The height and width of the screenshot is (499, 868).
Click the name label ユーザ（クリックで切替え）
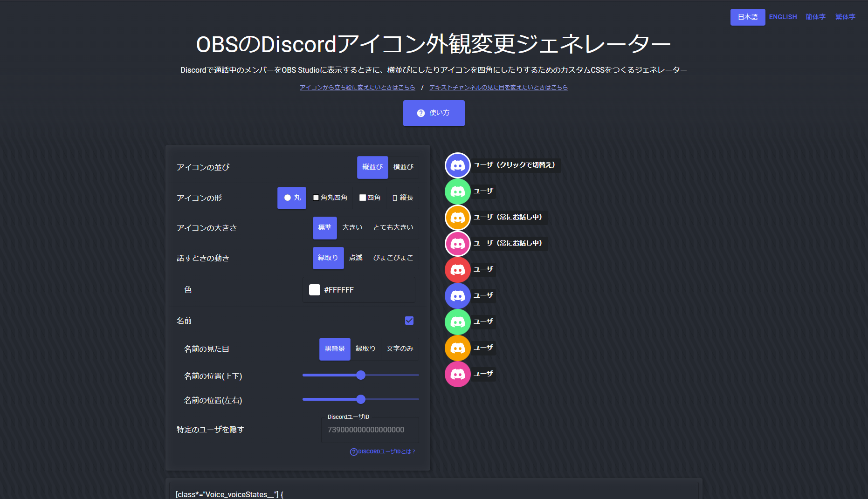click(515, 165)
